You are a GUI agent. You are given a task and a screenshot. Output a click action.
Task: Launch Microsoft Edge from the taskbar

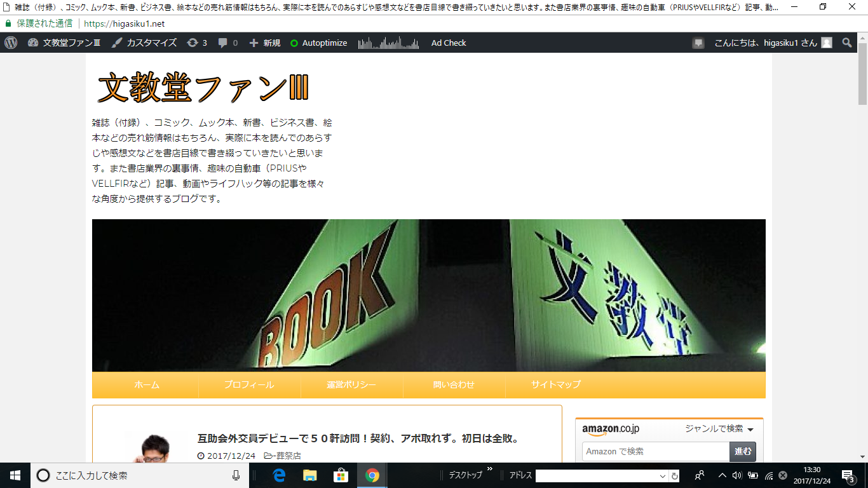point(279,475)
